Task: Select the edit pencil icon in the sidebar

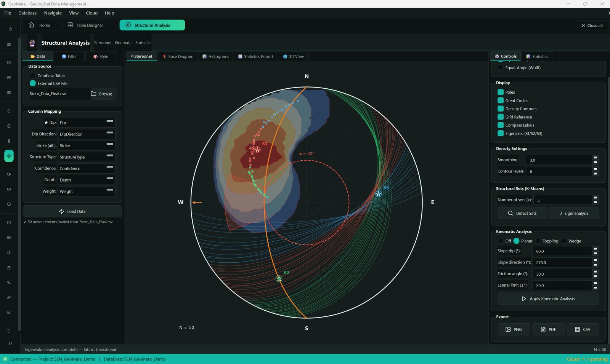Action: coord(9,78)
